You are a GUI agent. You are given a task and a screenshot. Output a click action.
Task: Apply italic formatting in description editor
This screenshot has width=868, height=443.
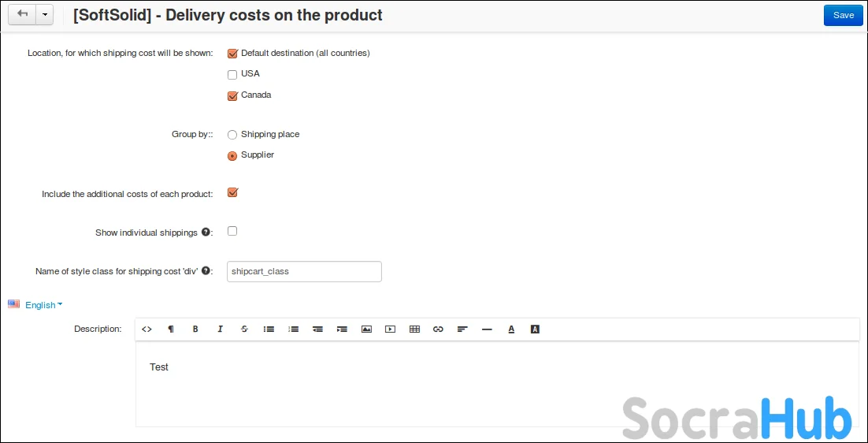(220, 329)
